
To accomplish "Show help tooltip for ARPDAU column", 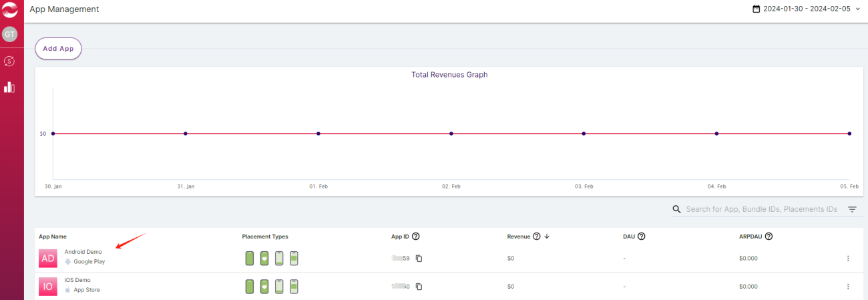I will [769, 237].
